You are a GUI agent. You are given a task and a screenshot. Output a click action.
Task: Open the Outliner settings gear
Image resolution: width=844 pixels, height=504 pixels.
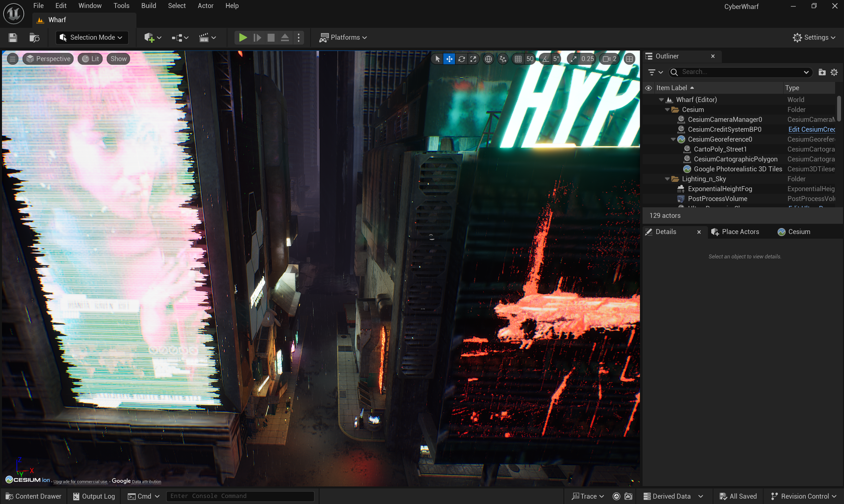834,72
